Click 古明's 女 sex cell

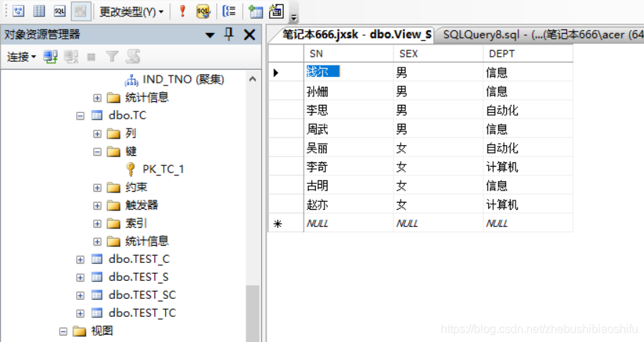pyautogui.click(x=438, y=186)
